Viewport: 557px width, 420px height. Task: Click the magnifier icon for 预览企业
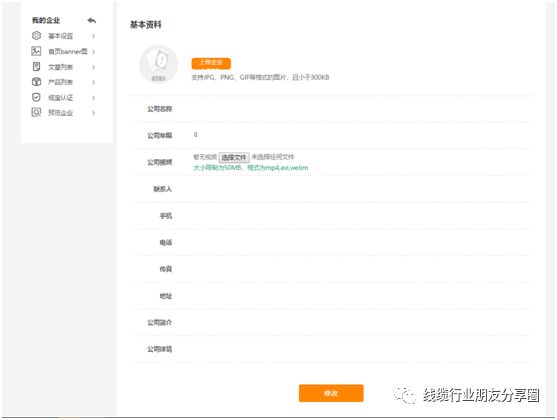pyautogui.click(x=36, y=112)
